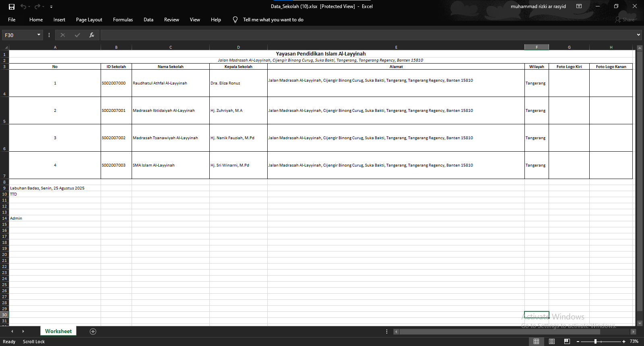This screenshot has height=346, width=644.
Task: Select row 14 header
Action: pos(4,218)
